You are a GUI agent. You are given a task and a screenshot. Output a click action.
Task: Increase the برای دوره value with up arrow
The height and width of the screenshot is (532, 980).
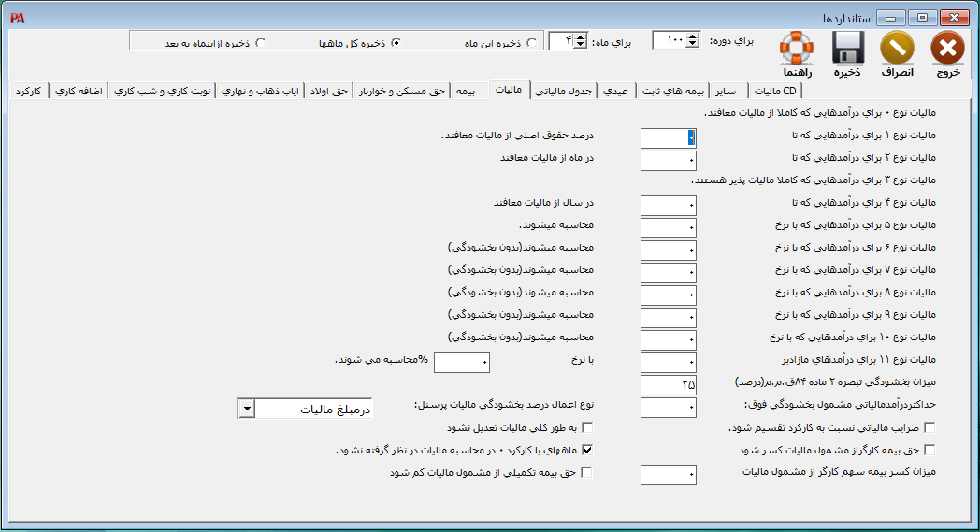coord(692,36)
